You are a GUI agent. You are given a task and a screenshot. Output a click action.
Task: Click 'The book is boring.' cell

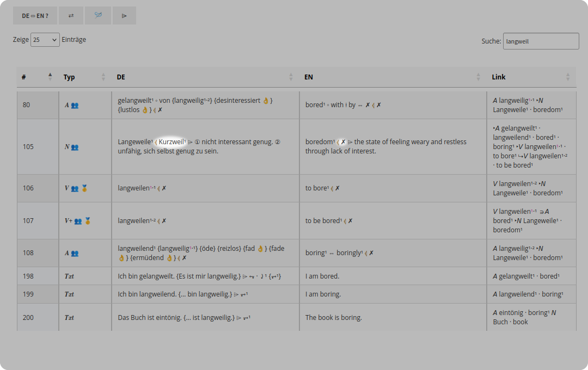[393, 318]
